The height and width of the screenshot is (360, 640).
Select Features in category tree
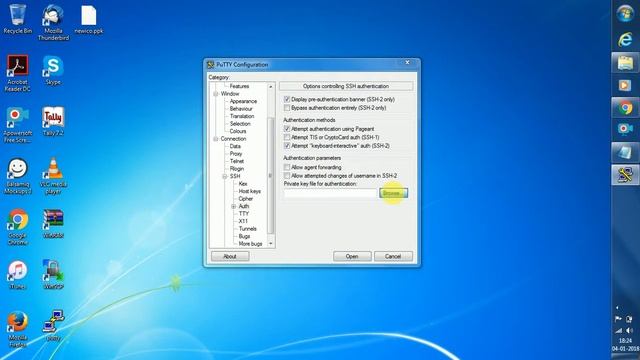239,86
